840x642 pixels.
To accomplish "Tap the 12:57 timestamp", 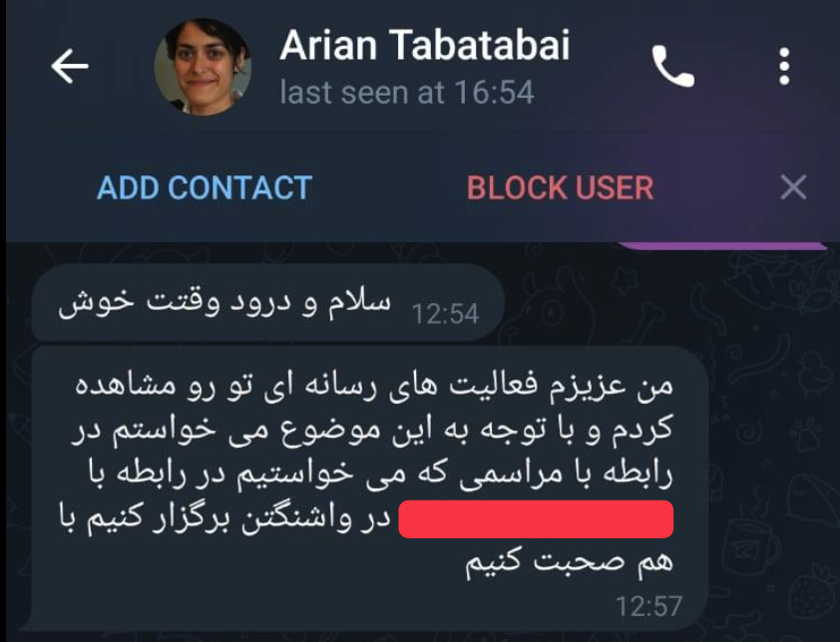I will tap(648, 607).
